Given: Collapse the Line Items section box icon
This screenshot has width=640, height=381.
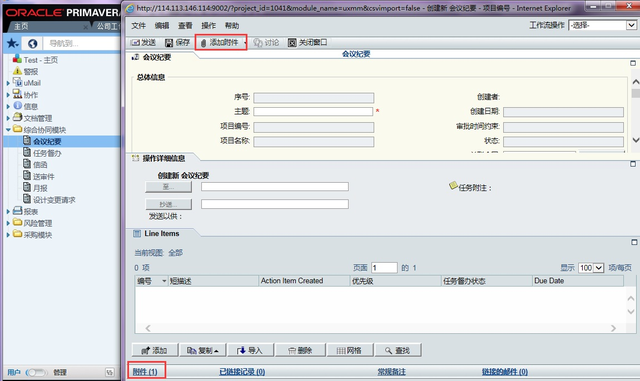Looking at the screenshot, I should [634, 242].
